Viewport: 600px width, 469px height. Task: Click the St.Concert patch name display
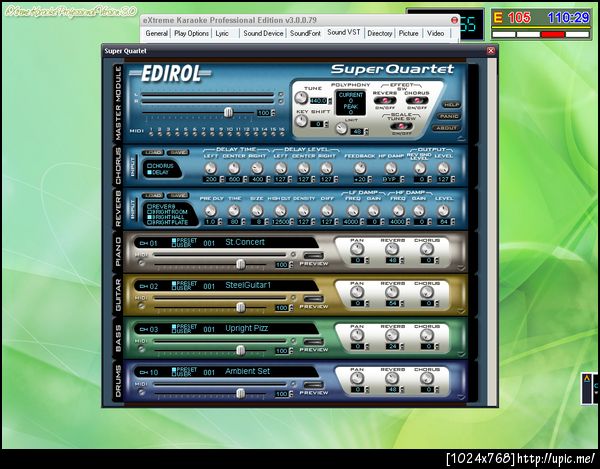245,242
